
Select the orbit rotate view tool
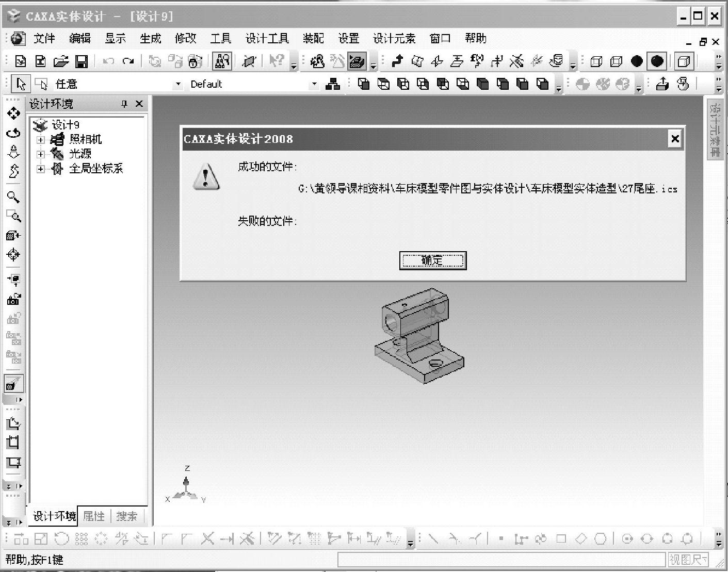(x=13, y=133)
